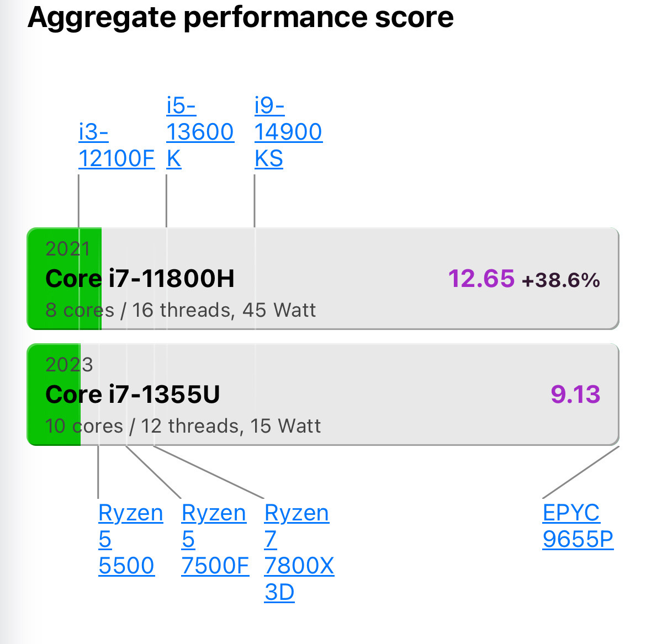
Task: Open the Ryzen 7 7800X3D link
Action: (x=298, y=552)
